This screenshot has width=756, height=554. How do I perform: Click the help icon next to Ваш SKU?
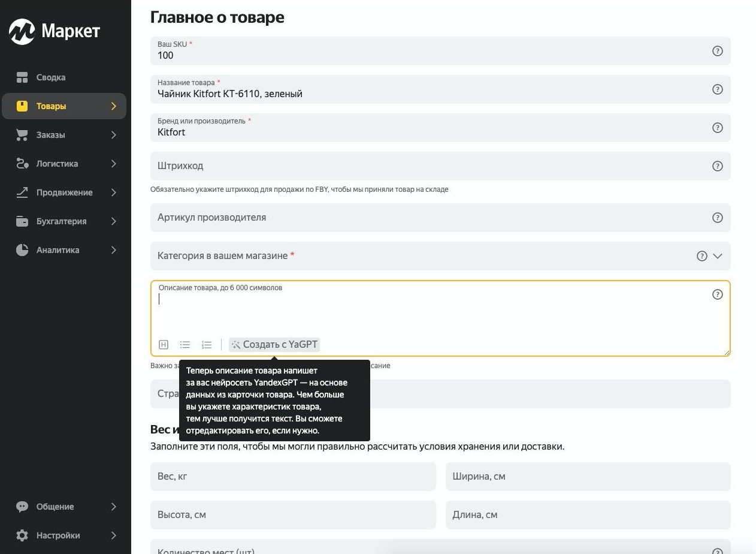pos(717,51)
